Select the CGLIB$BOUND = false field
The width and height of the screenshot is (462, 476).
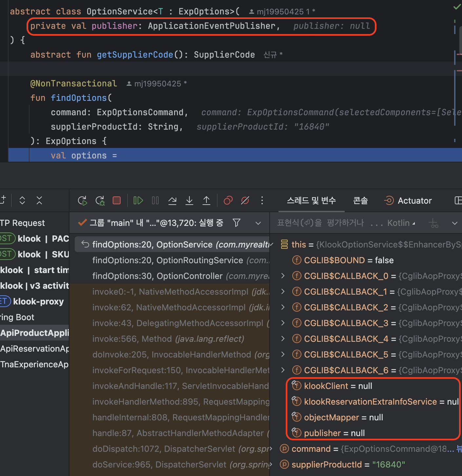tap(366, 260)
